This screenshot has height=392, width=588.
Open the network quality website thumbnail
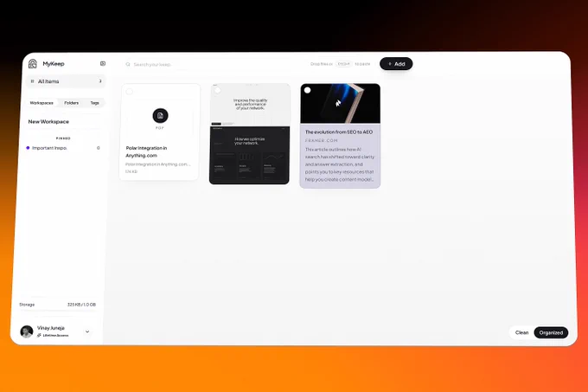tap(249, 134)
